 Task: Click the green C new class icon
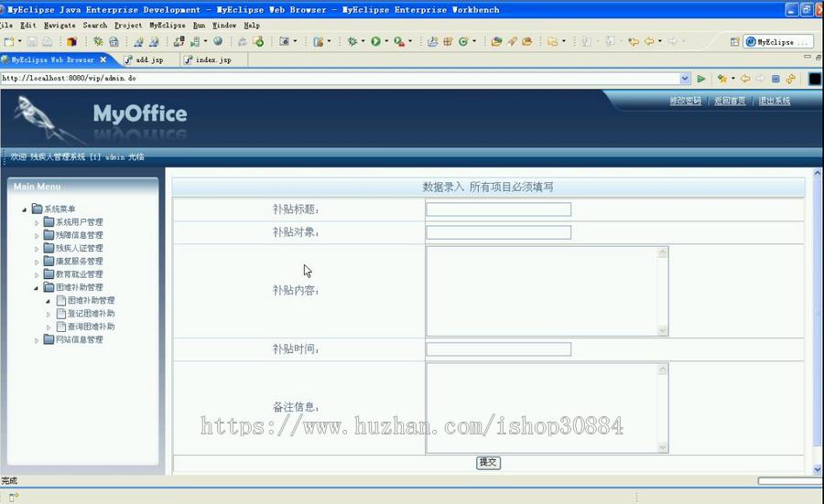click(x=463, y=41)
